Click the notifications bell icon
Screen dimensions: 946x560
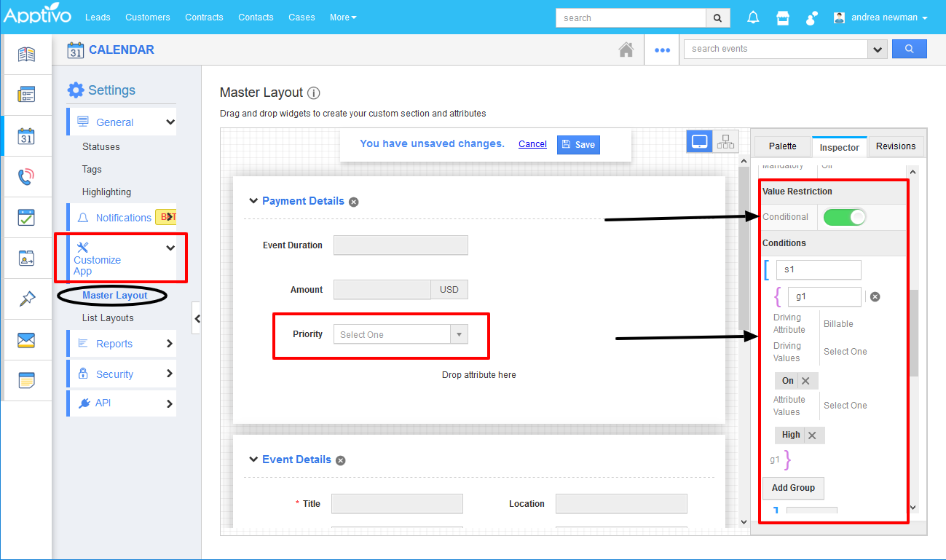point(753,17)
